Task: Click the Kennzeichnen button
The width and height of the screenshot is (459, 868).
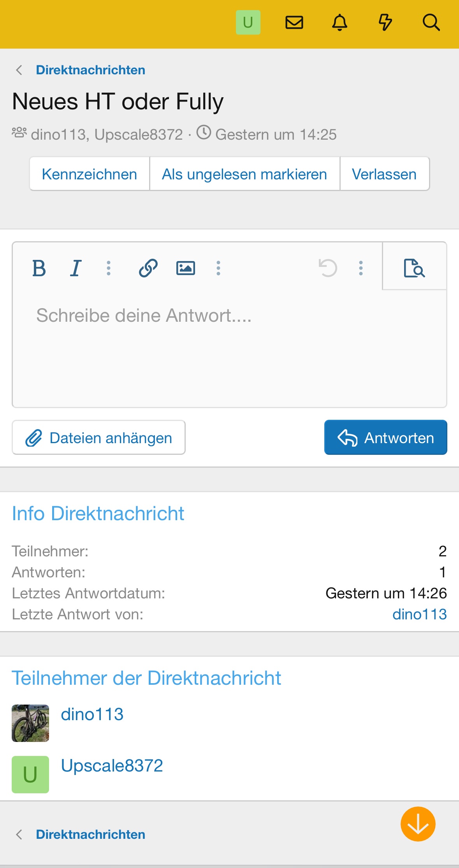Action: click(90, 174)
